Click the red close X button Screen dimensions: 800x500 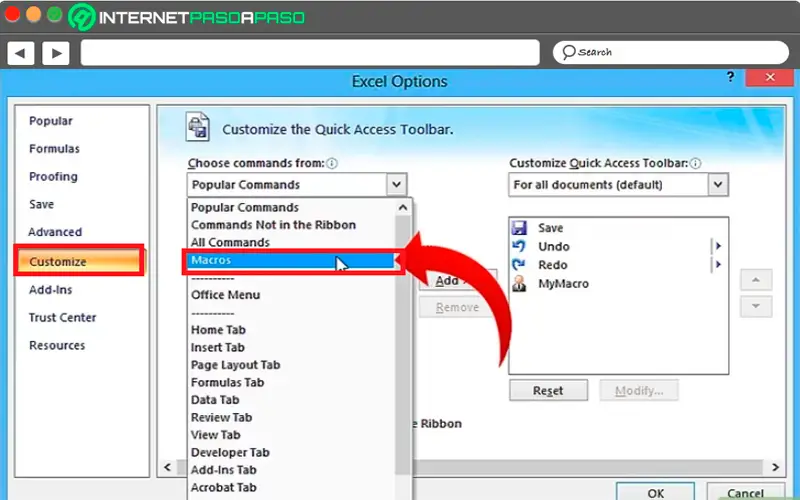tap(770, 78)
